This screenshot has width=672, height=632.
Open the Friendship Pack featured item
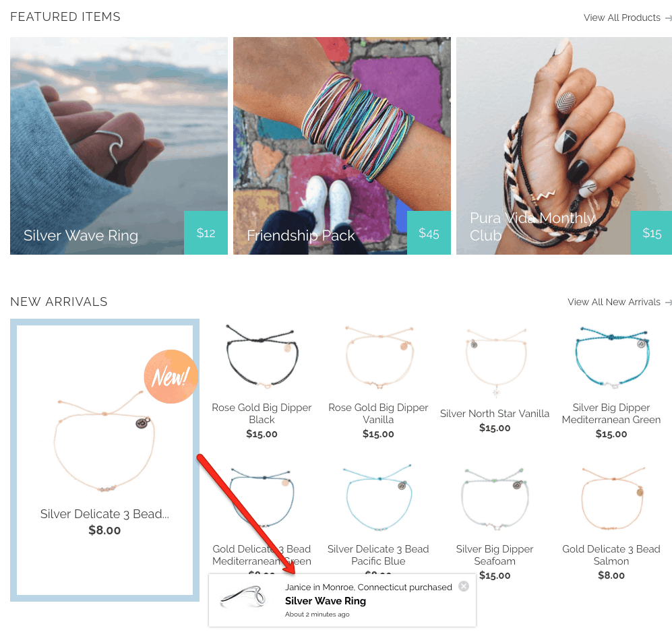(x=342, y=146)
